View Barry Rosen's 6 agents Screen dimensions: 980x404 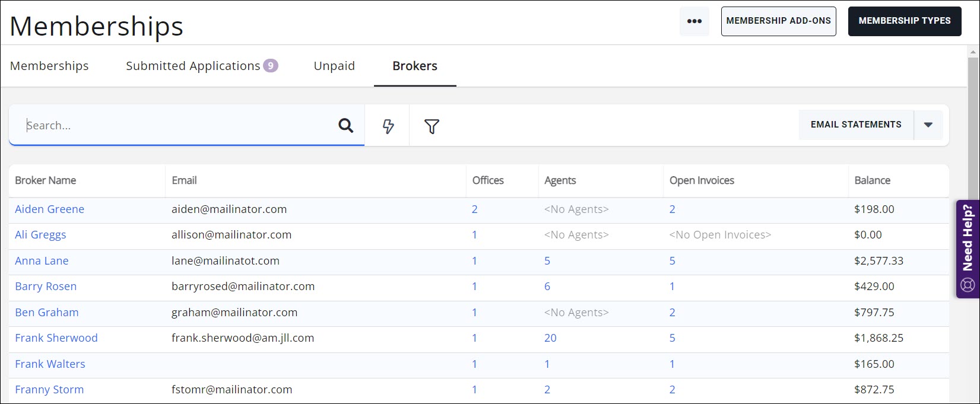click(547, 287)
